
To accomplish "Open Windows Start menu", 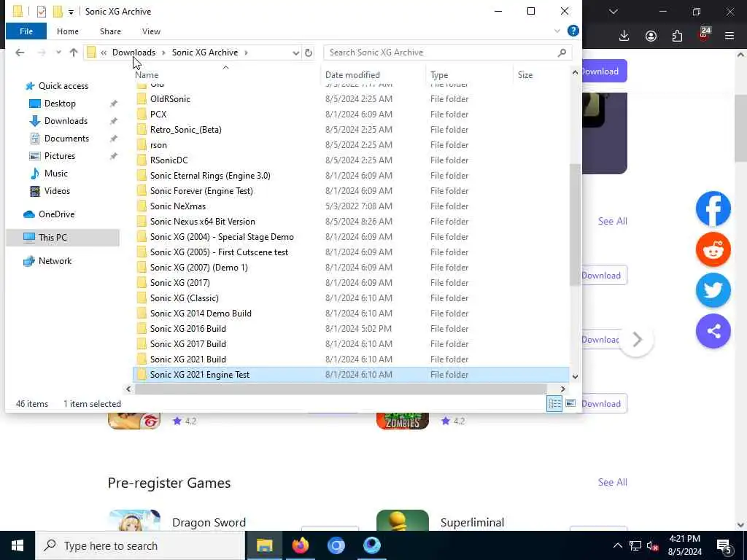I will coord(18,545).
